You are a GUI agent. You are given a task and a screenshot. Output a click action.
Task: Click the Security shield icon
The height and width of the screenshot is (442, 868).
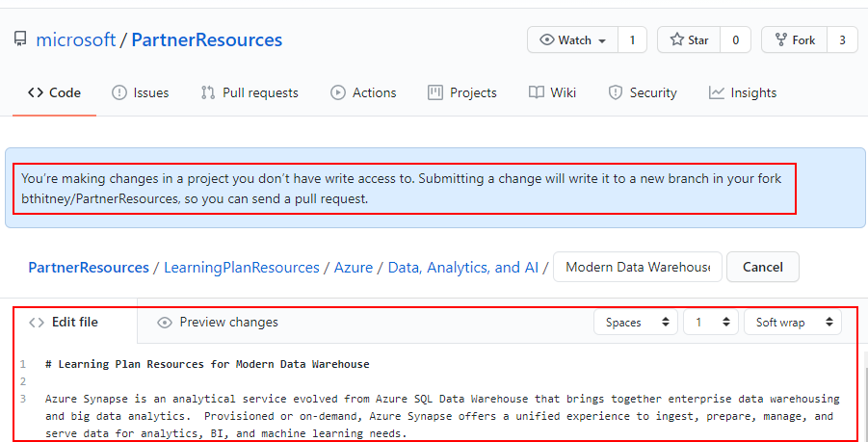tap(615, 93)
